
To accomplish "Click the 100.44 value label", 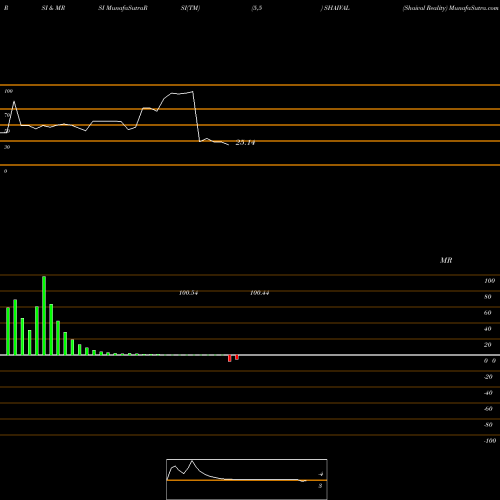I will 260,293.
